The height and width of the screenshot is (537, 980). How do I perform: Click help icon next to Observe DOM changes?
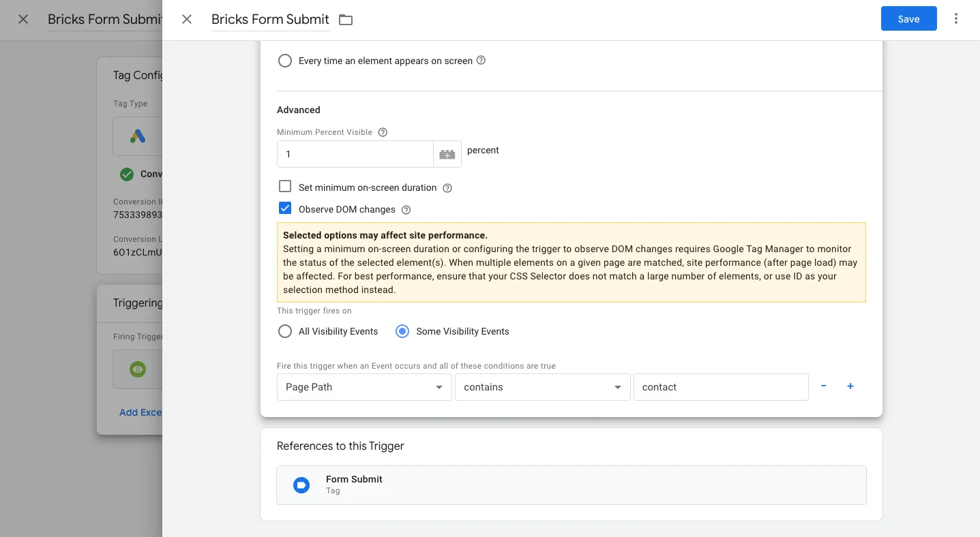406,210
